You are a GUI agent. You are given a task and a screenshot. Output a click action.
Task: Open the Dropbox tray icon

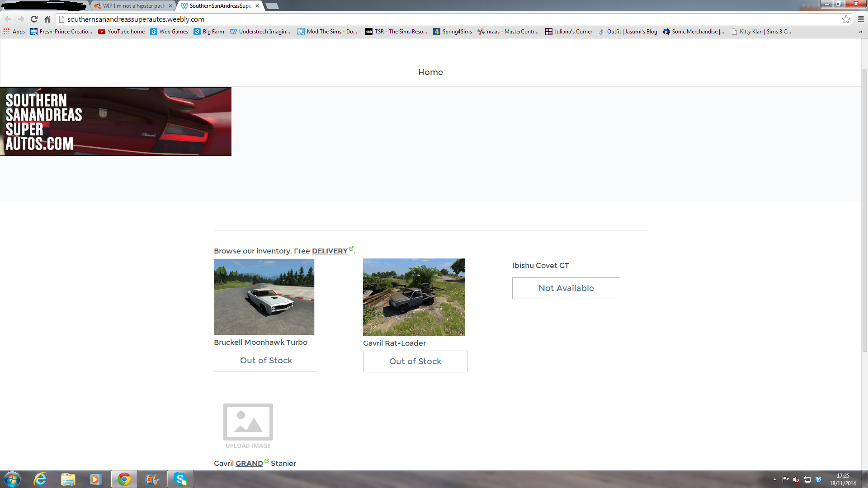818,479
